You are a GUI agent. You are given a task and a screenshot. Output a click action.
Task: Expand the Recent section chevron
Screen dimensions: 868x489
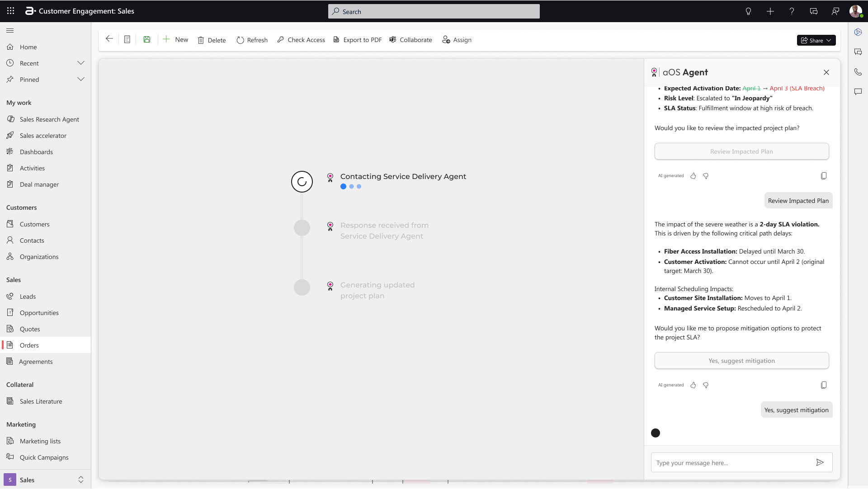[x=81, y=63]
